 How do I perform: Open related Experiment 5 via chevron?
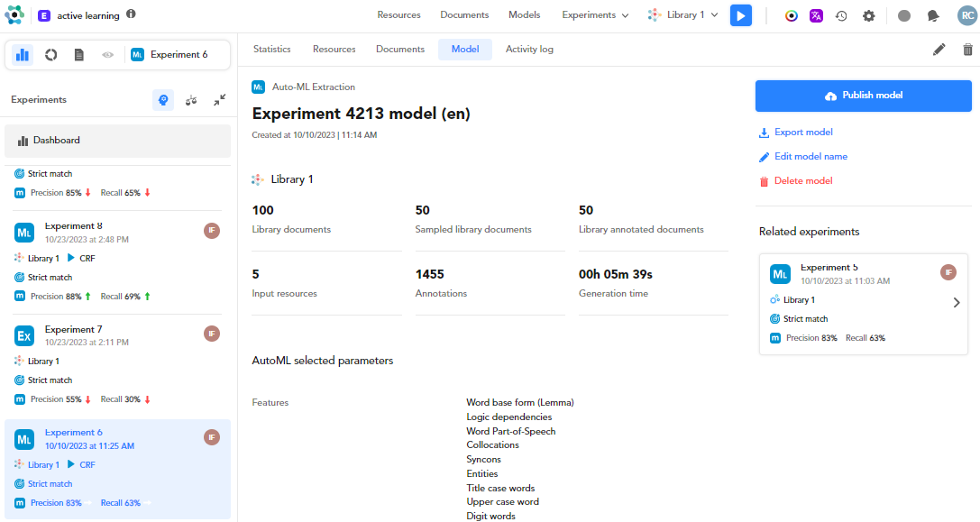click(957, 303)
